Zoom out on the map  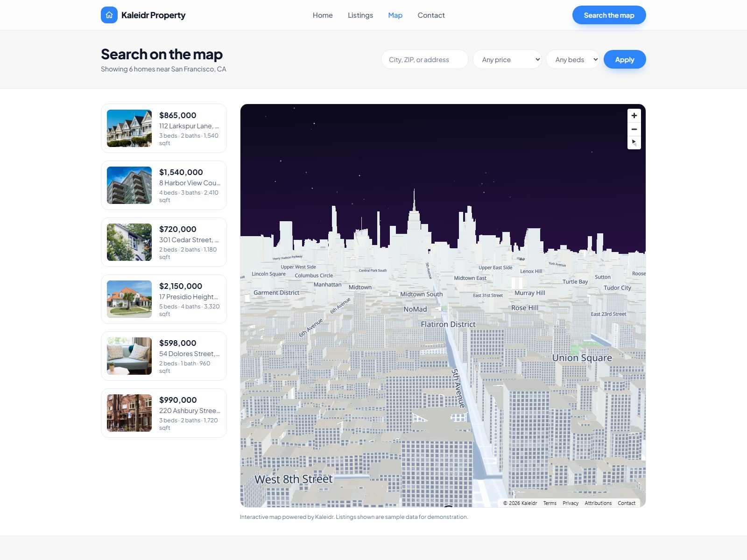(634, 129)
